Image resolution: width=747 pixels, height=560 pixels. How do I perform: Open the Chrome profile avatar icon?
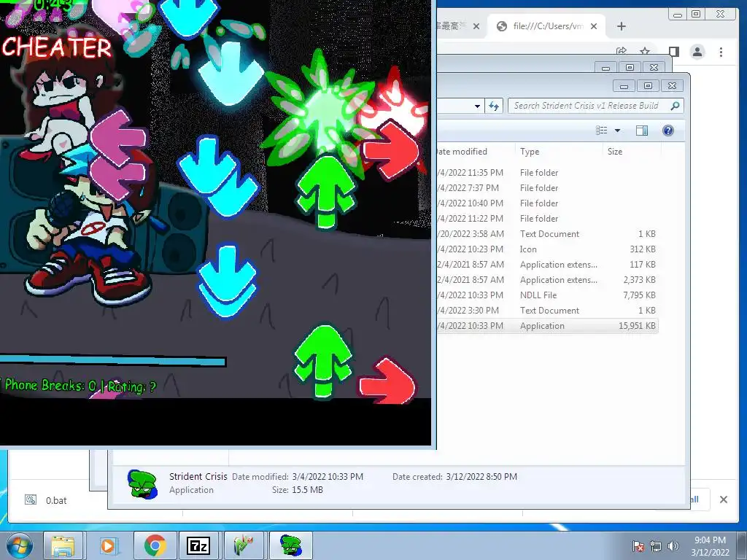(697, 52)
